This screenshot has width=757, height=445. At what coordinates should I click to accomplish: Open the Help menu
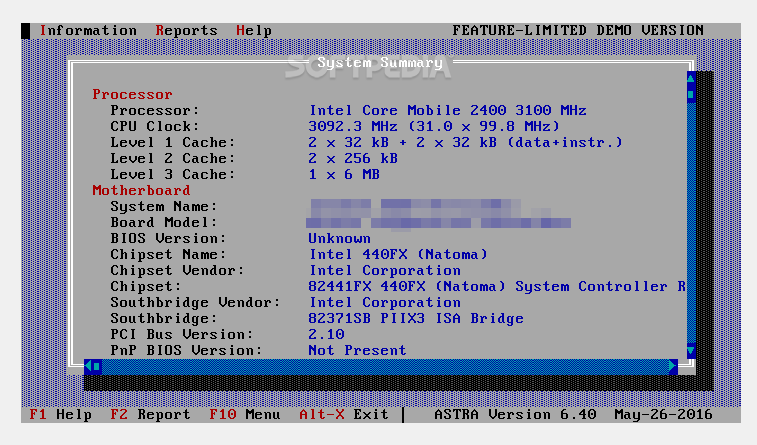pyautogui.click(x=254, y=30)
